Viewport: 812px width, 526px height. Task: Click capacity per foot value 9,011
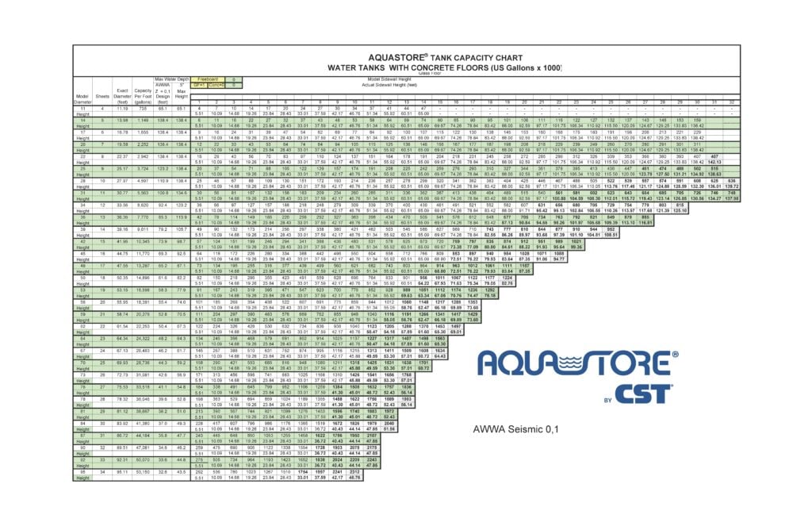143,229
